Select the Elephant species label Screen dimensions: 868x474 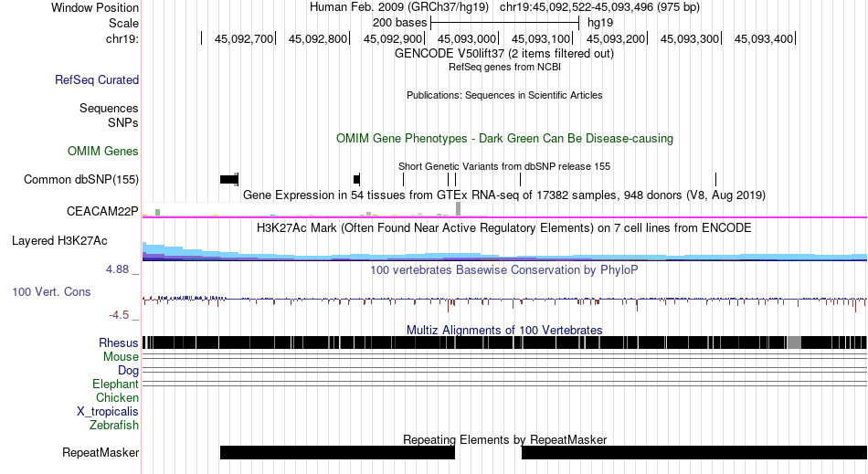pyautogui.click(x=116, y=384)
